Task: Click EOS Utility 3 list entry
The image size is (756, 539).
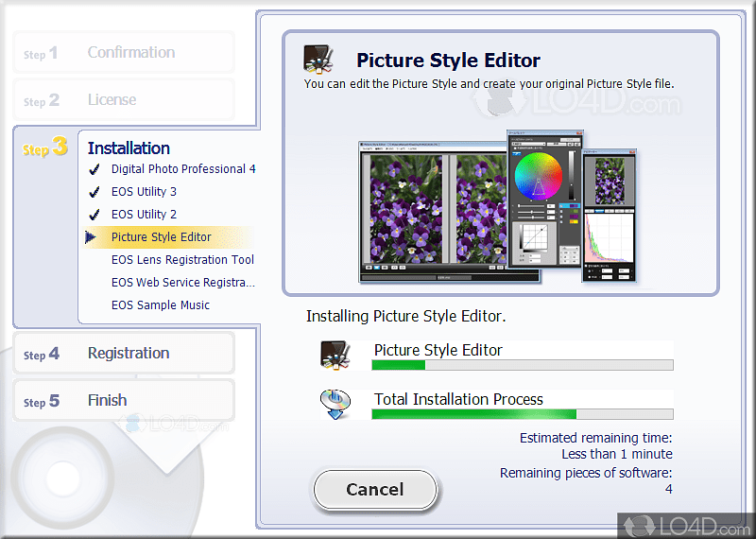Action: tap(144, 192)
